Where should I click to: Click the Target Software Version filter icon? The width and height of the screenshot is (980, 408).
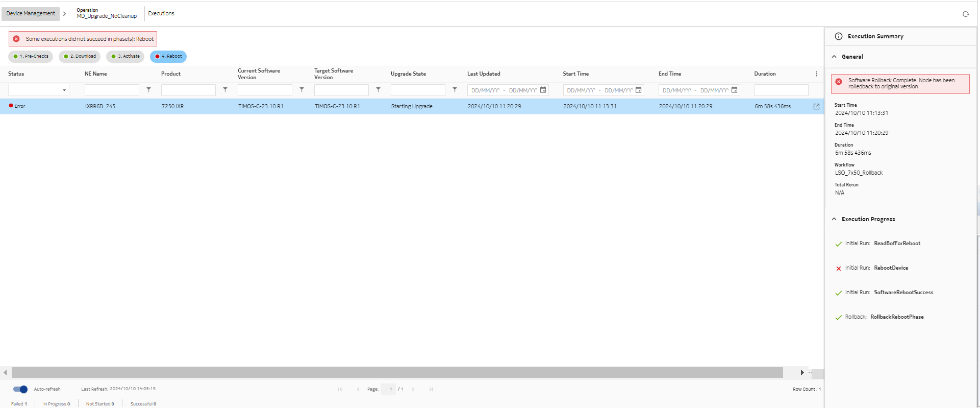click(x=378, y=90)
